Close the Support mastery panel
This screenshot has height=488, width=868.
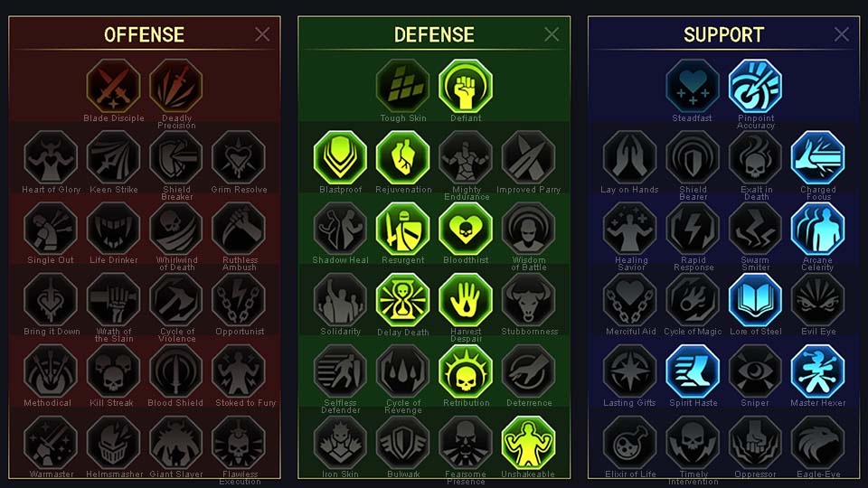click(842, 34)
